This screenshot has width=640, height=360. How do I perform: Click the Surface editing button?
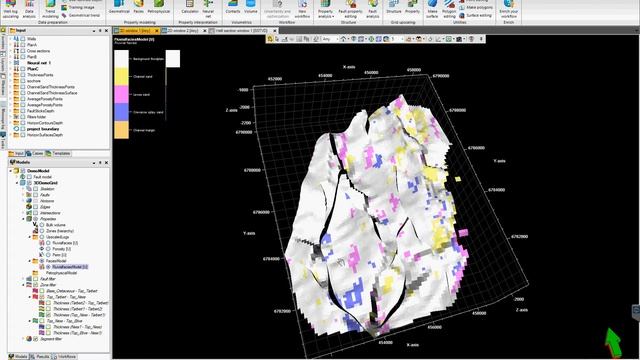(476, 15)
